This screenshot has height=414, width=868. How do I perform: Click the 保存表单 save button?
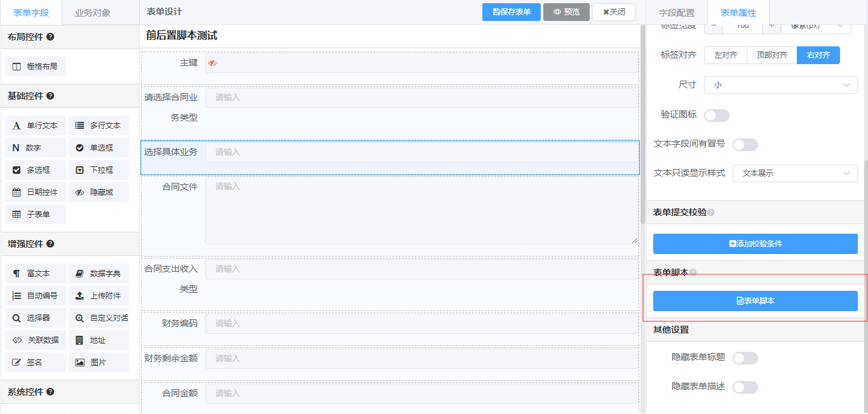[x=512, y=12]
